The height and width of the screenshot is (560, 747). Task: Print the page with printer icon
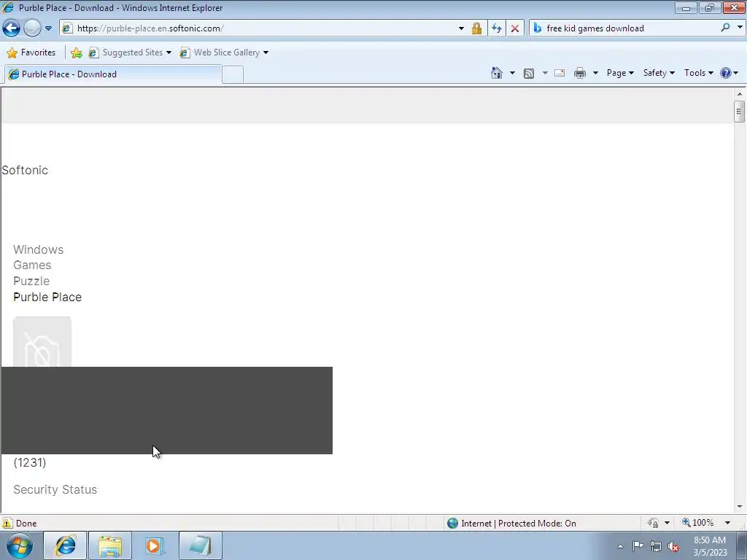click(x=580, y=73)
